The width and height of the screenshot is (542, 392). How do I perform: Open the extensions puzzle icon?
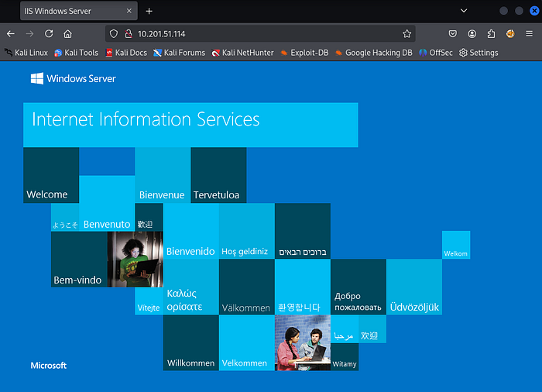pos(491,34)
